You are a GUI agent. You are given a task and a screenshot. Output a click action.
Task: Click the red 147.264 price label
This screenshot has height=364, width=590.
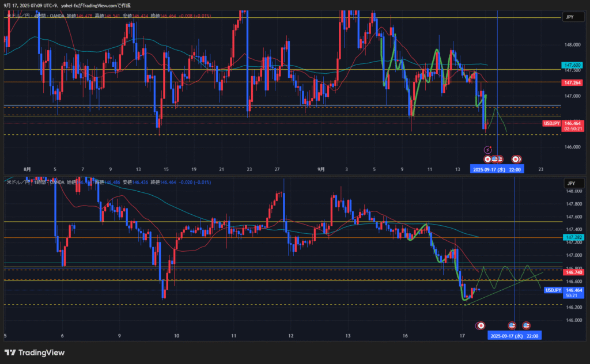pyautogui.click(x=572, y=82)
